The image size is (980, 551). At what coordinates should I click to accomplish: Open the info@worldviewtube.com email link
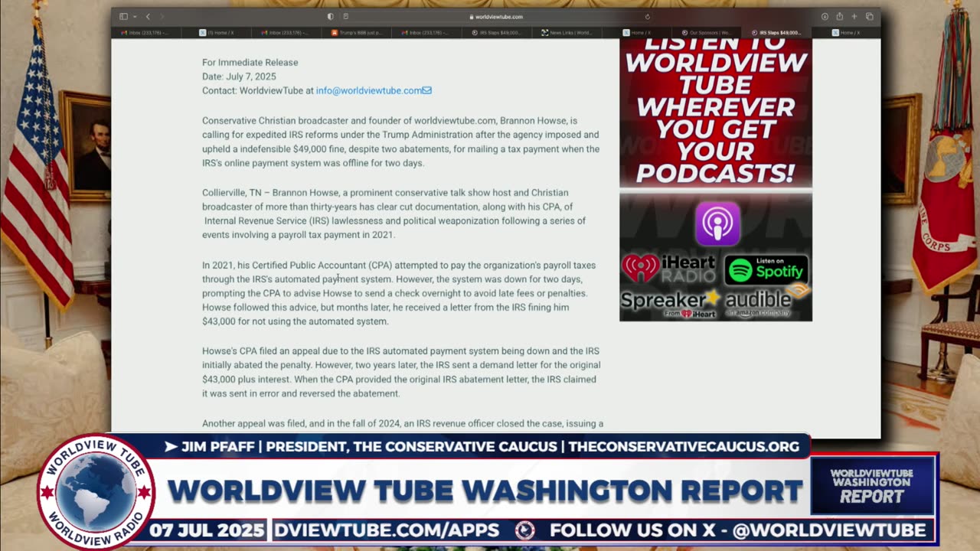pyautogui.click(x=374, y=90)
